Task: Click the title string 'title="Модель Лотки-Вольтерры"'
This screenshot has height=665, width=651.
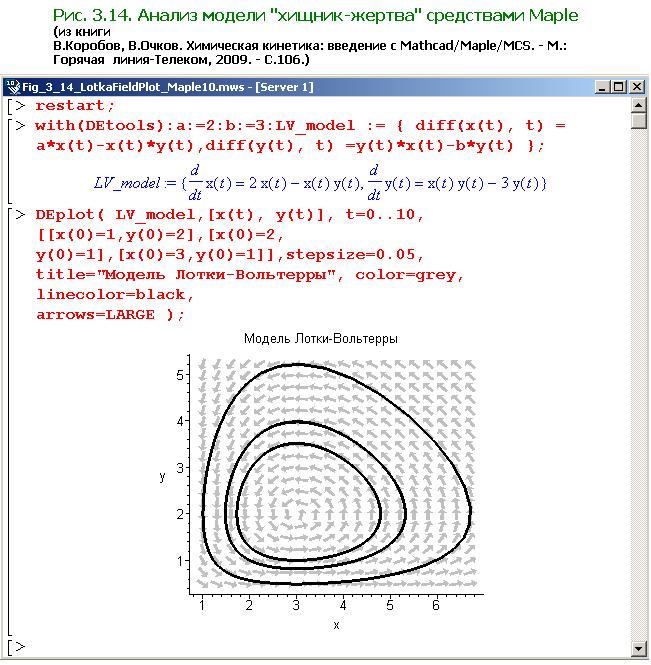Action: pyautogui.click(x=186, y=275)
